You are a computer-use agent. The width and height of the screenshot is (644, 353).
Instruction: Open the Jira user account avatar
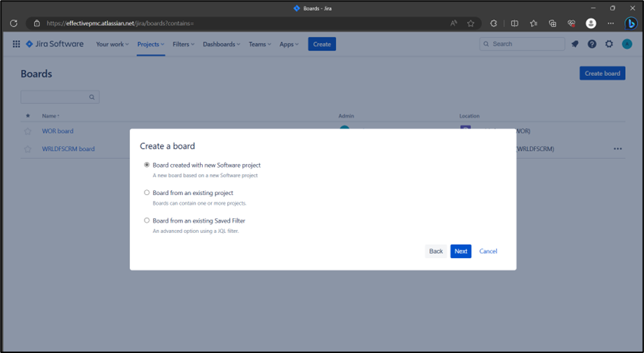click(x=626, y=44)
